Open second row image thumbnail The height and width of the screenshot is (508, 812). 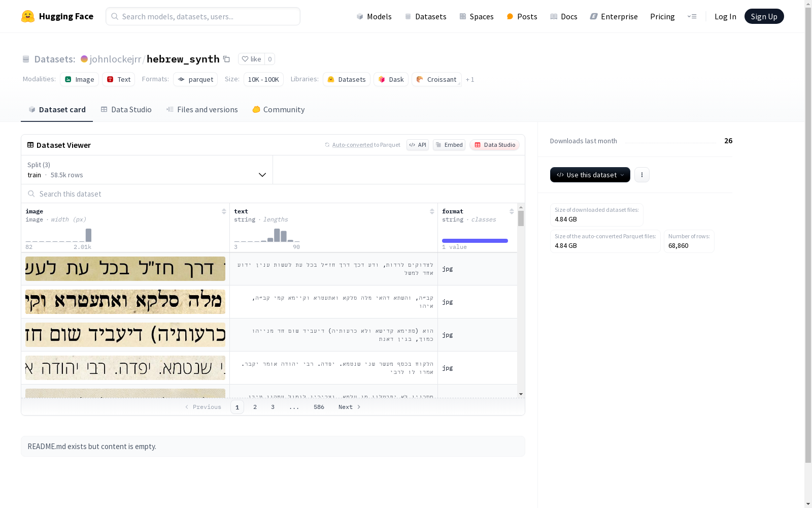[x=125, y=302]
